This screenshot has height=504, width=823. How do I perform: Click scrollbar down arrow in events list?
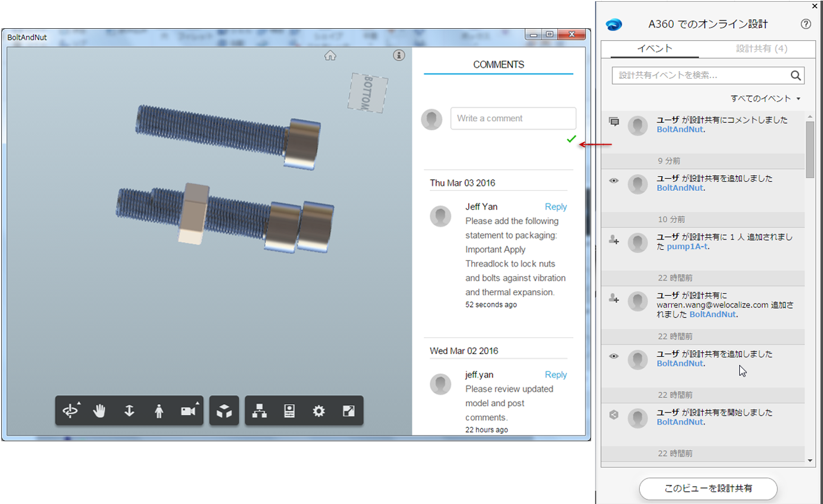[x=810, y=460]
